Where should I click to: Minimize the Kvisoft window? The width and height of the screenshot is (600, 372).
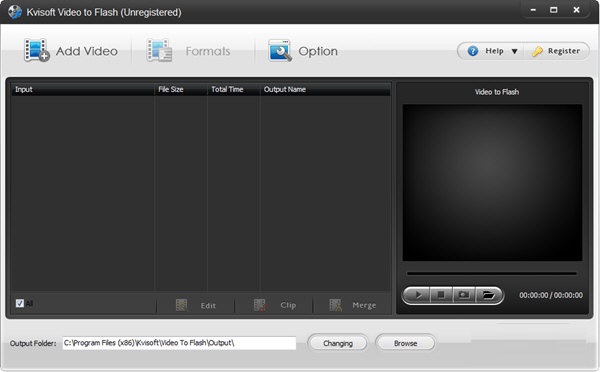pyautogui.click(x=533, y=10)
